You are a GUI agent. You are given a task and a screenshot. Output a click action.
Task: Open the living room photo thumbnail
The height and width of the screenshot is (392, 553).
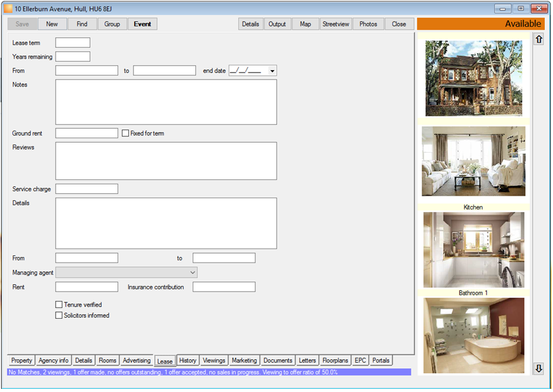click(473, 162)
